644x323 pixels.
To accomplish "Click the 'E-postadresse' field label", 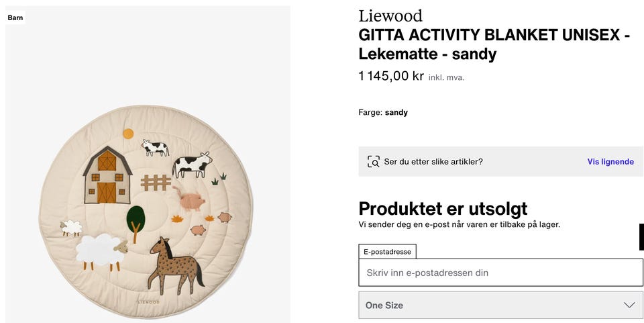I will coord(387,252).
